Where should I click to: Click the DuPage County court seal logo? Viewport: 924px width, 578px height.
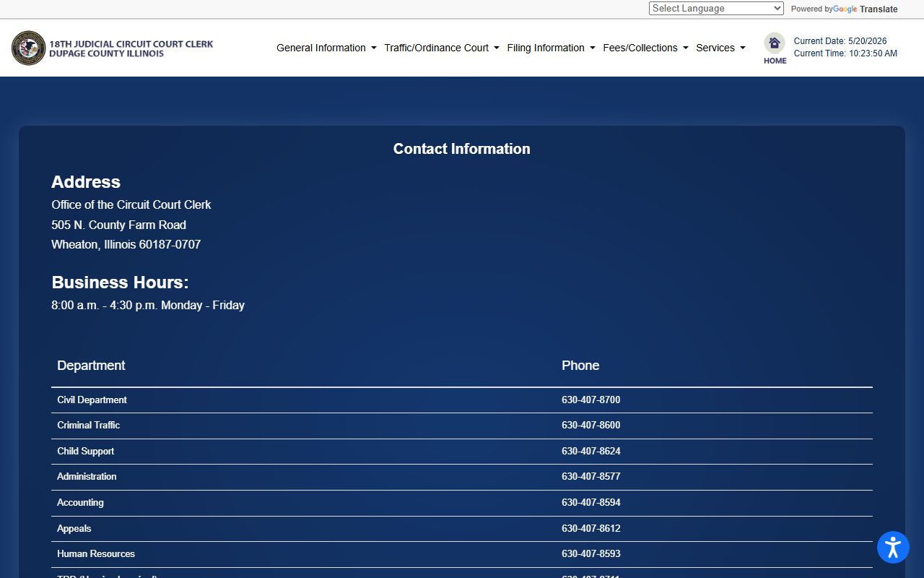(x=29, y=48)
